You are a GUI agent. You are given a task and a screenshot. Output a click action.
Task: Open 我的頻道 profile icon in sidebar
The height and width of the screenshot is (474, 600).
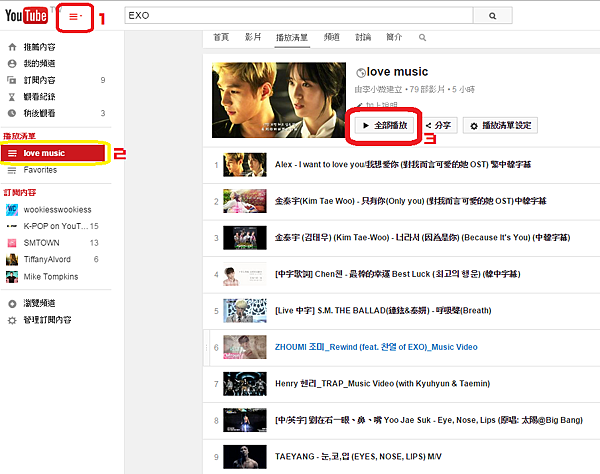click(12, 64)
